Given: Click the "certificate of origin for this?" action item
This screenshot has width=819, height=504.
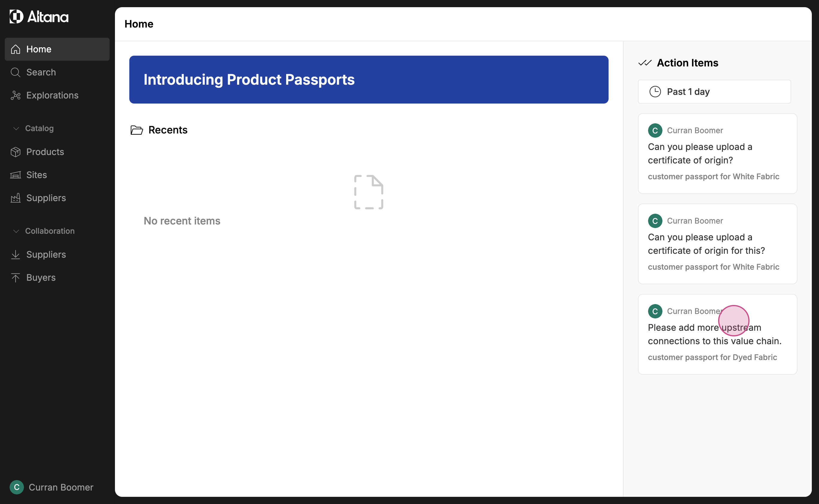Looking at the screenshot, I should click(x=717, y=244).
